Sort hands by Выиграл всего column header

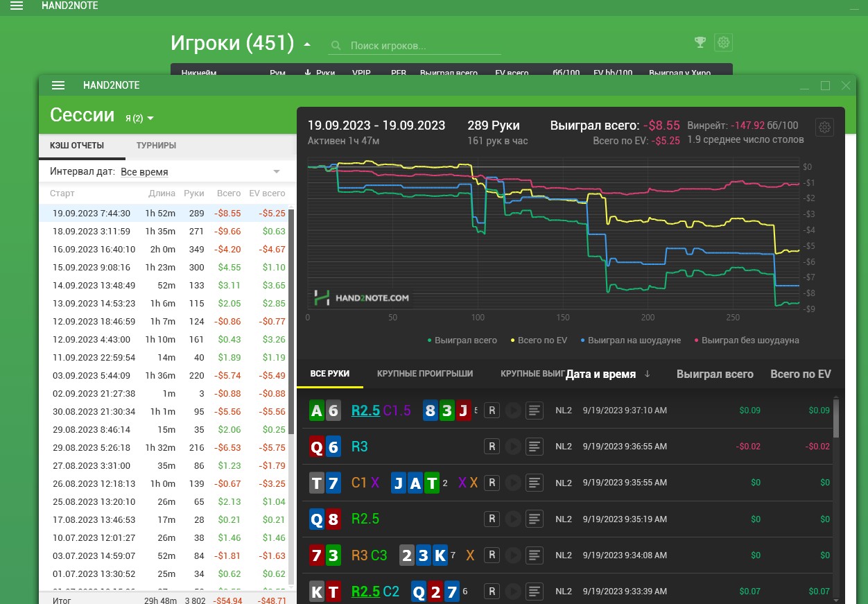click(x=715, y=374)
